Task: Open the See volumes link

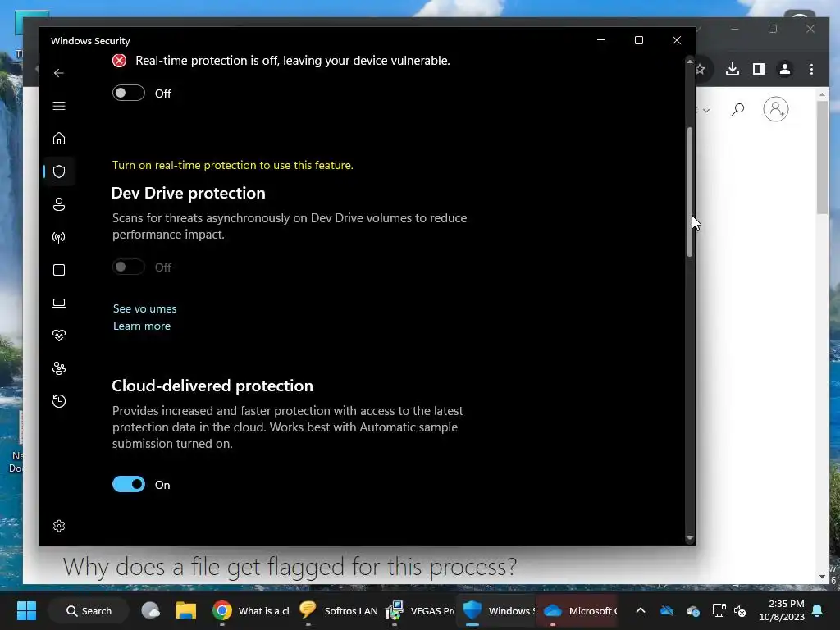Action: [144, 308]
